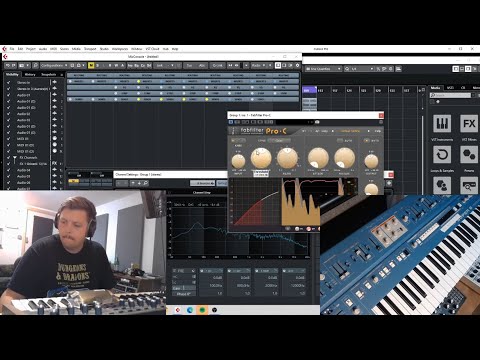Screen dimensions: 480x360
Task: Click the FX icon of FX 1 channel
Action: 54,163
